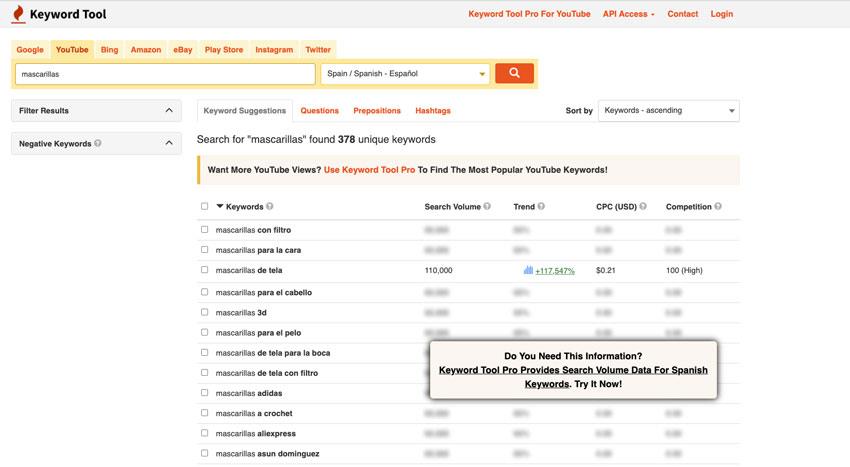Click the keyword mascarillas de tela

click(249, 270)
